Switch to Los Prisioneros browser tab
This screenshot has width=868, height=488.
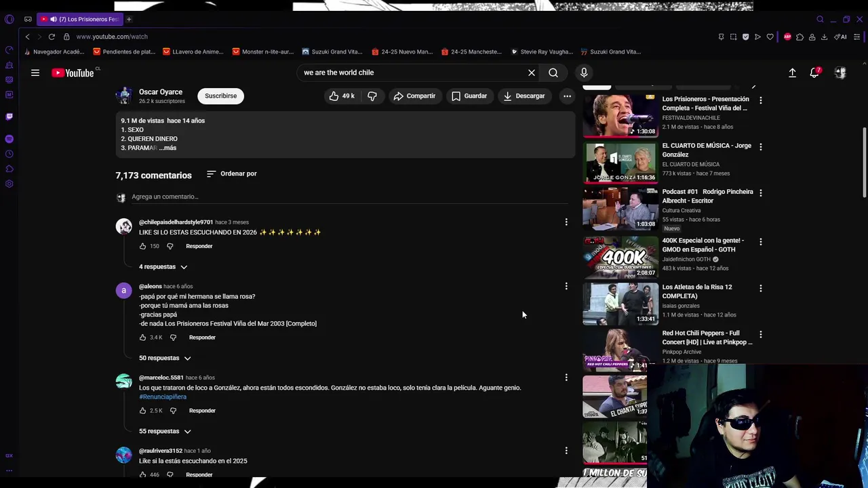click(80, 19)
